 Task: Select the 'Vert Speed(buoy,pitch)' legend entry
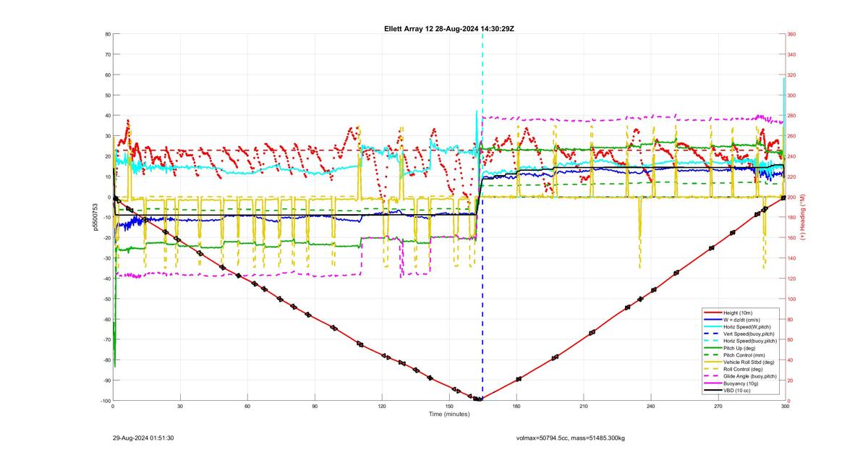[x=749, y=334]
